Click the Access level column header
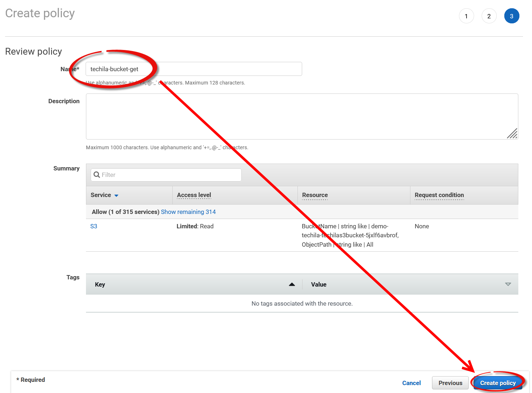 [x=194, y=195]
